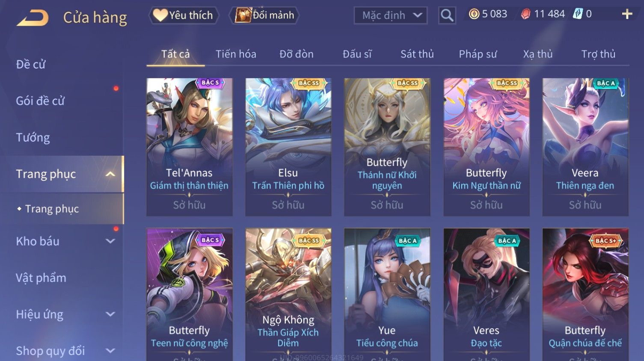Tap the plus icon to add currency
The height and width of the screenshot is (361, 644).
(x=627, y=15)
